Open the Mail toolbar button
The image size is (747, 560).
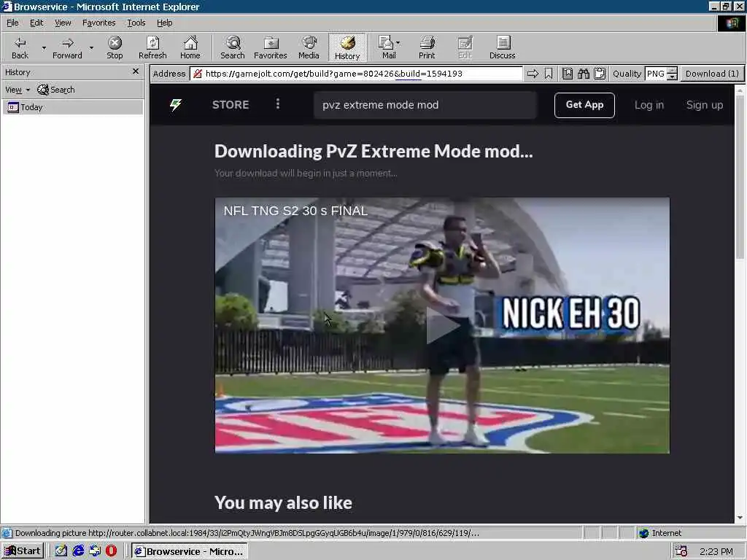pos(388,47)
